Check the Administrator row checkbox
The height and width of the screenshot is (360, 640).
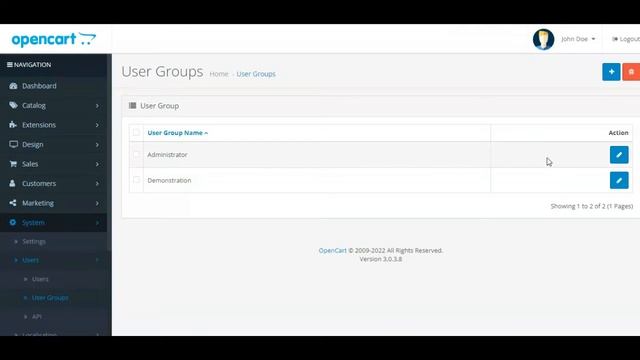pyautogui.click(x=136, y=154)
